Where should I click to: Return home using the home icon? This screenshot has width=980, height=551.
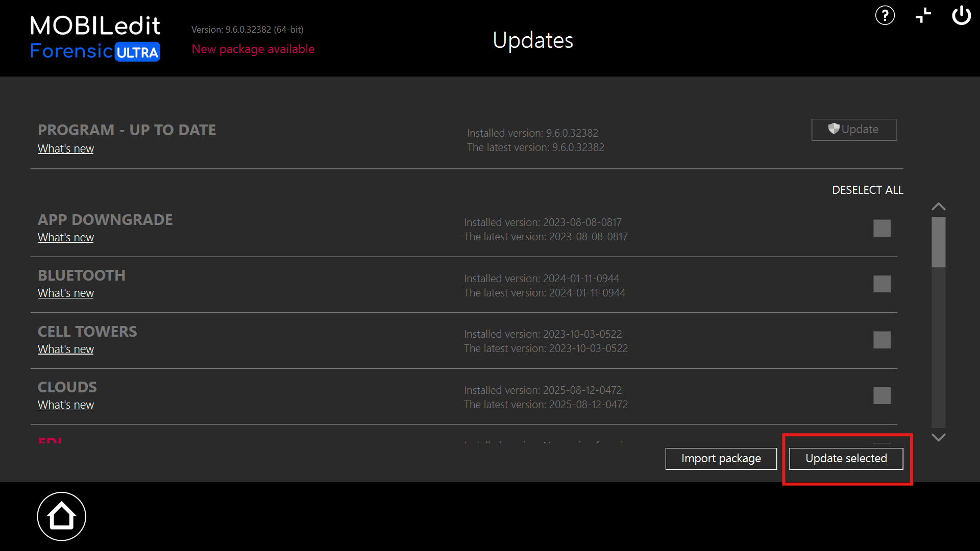coord(61,516)
